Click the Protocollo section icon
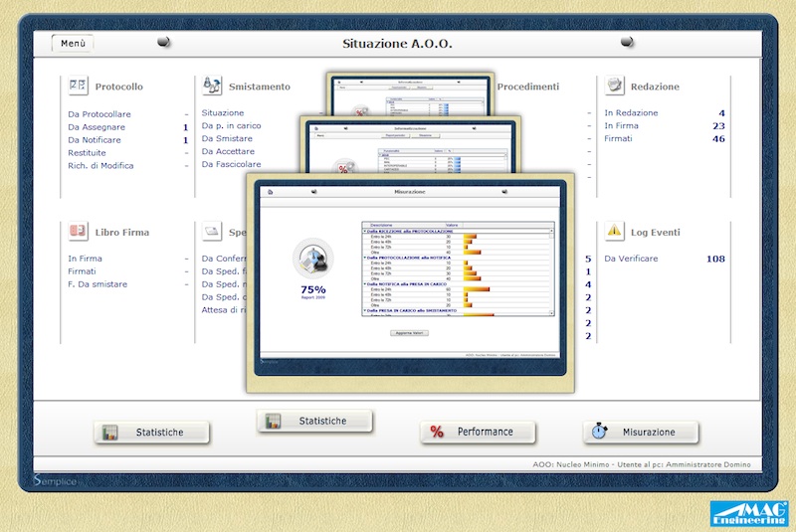Image resolution: width=796 pixels, height=532 pixels. click(x=78, y=87)
